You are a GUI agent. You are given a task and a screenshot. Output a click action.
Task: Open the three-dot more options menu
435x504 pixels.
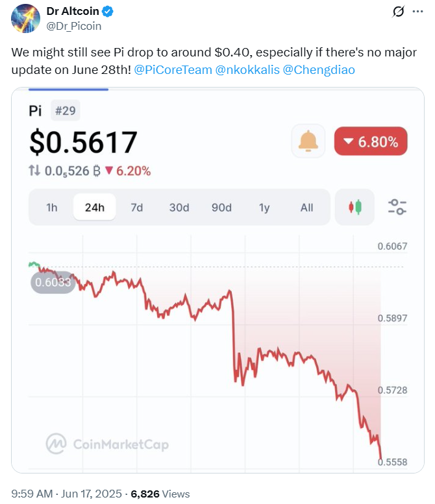point(417,12)
